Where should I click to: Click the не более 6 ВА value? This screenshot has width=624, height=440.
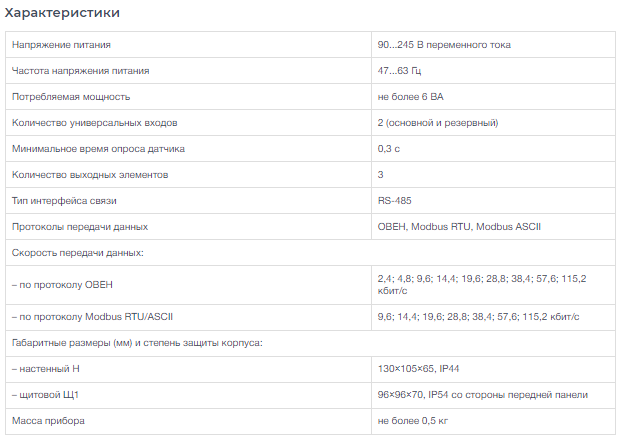tap(410, 97)
